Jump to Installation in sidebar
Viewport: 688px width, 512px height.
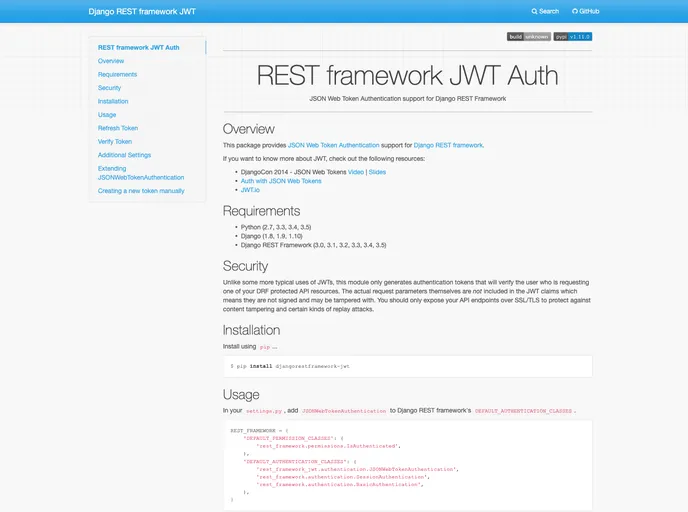(x=113, y=101)
